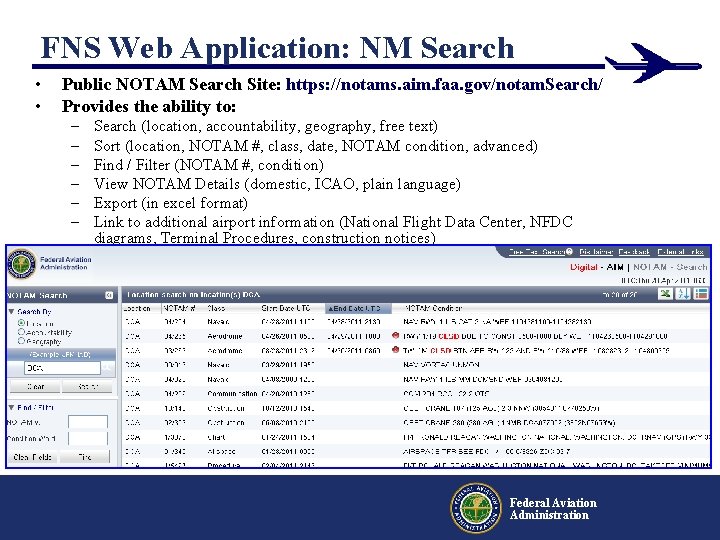Select the Accountability radio button
Viewport: 720px width, 540px height.
coord(21,332)
